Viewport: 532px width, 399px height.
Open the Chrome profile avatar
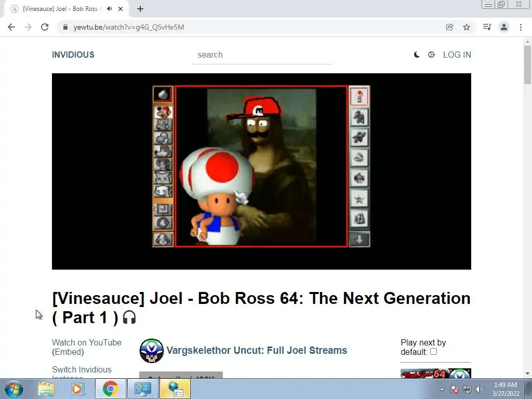(504, 27)
